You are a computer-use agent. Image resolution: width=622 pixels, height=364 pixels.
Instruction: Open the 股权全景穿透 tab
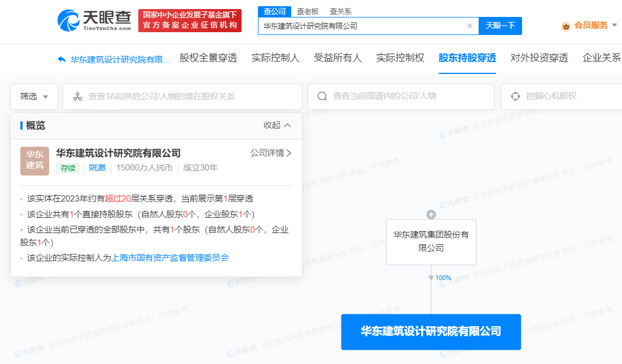pos(208,58)
